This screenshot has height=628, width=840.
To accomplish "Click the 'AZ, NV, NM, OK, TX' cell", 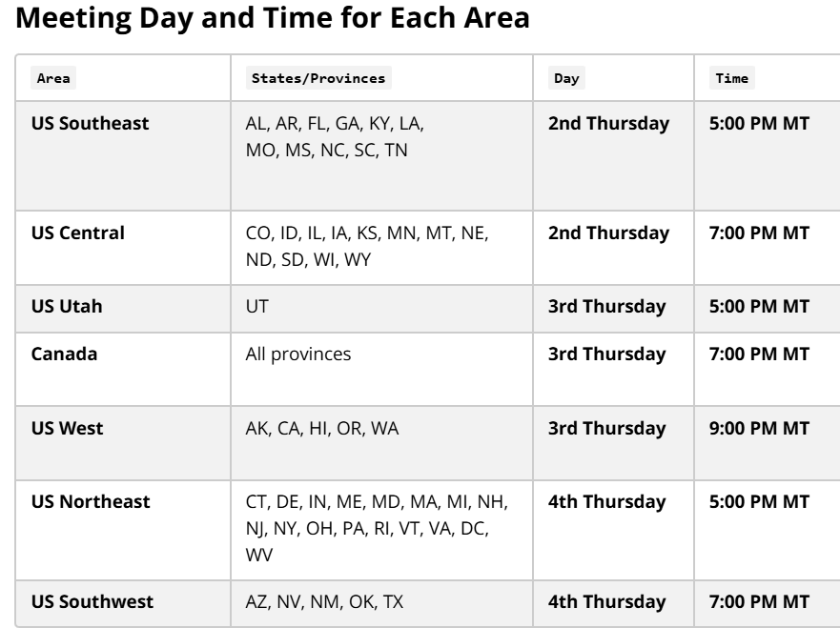I will pyautogui.click(x=381, y=603).
